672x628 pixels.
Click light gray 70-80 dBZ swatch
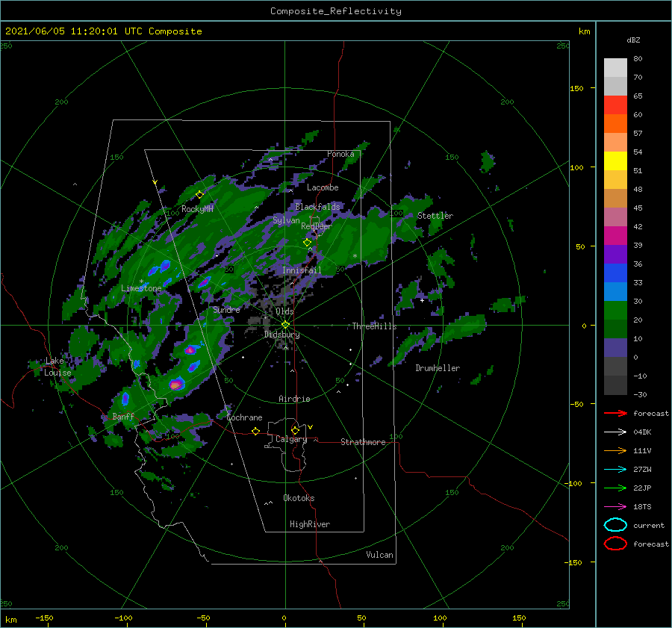[615, 68]
